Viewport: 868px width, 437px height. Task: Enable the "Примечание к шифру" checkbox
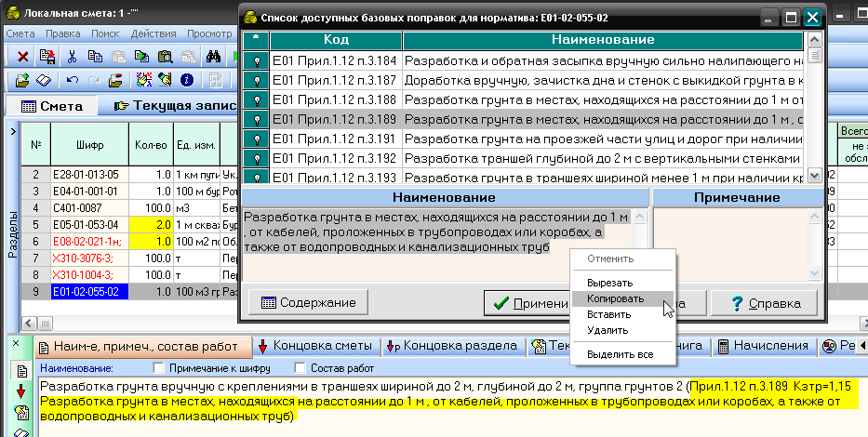pos(157,367)
